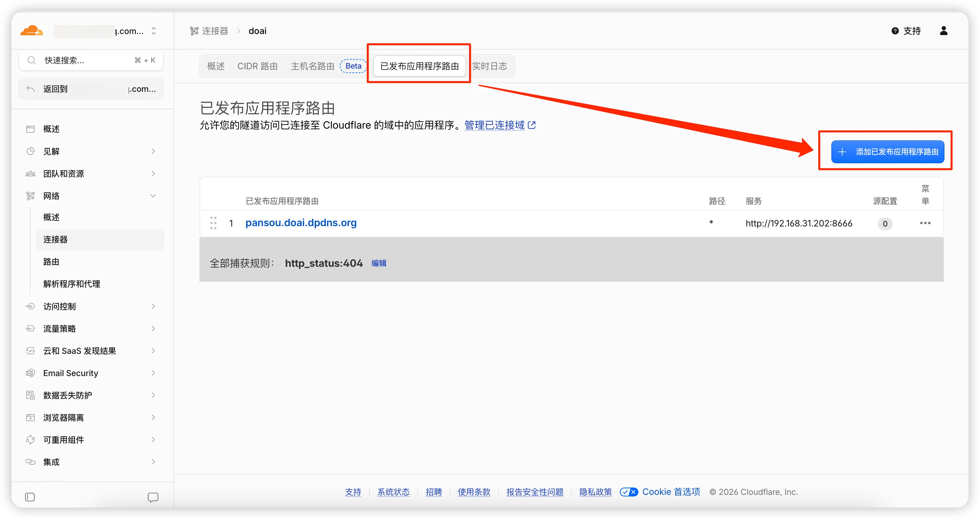
Task: Expand the 数据丢失防护 section
Action: pos(153,395)
